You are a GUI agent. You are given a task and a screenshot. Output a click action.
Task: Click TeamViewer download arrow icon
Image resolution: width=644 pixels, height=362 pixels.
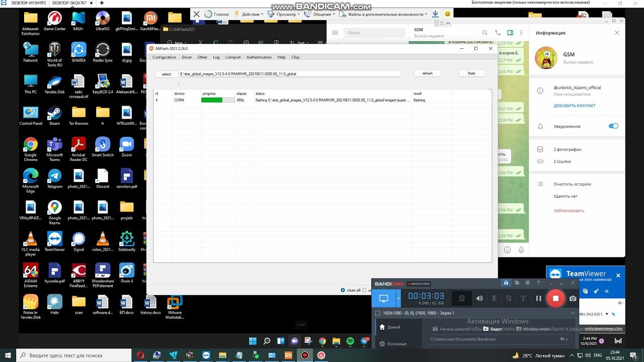coord(435,14)
